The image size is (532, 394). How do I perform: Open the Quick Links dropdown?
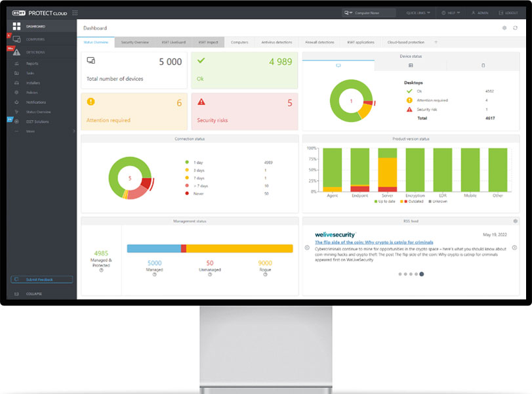(418, 13)
